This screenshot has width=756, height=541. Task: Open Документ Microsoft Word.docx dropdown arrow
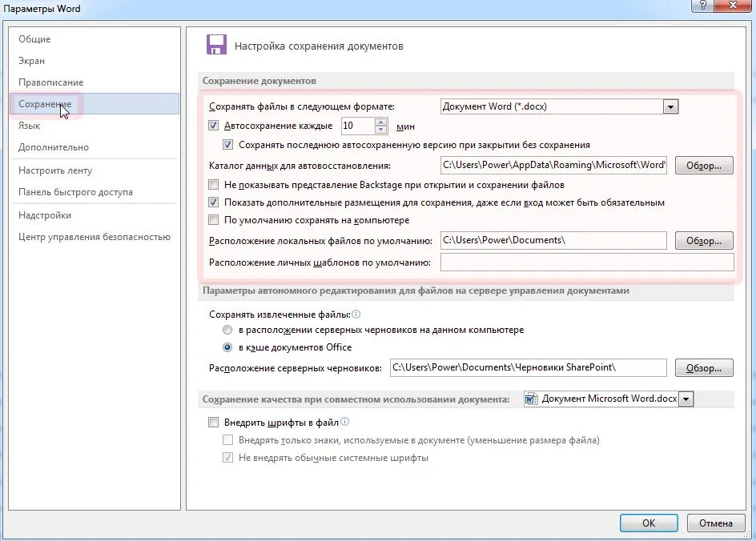click(x=686, y=399)
